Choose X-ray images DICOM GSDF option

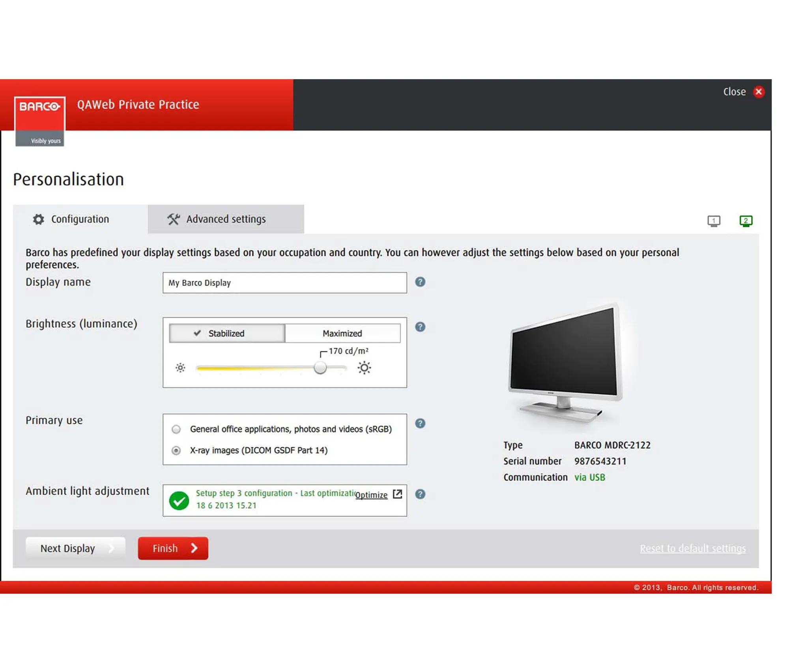pyautogui.click(x=176, y=450)
